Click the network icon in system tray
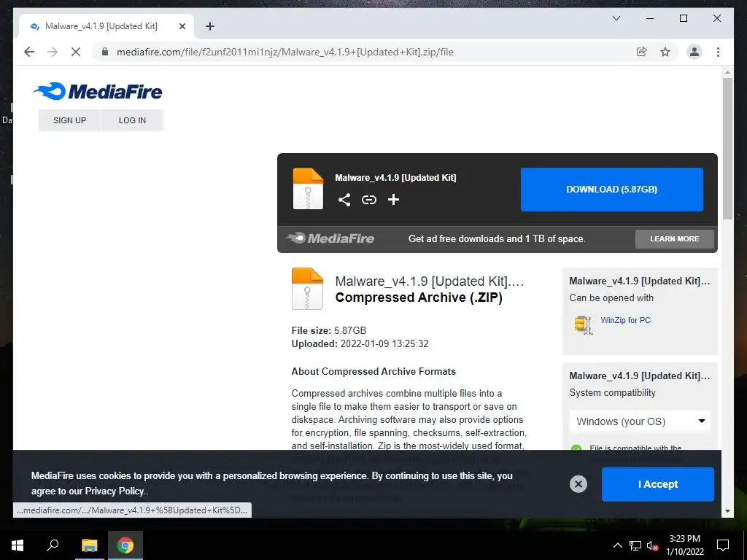Viewport: 747px width, 560px height. pyautogui.click(x=635, y=545)
